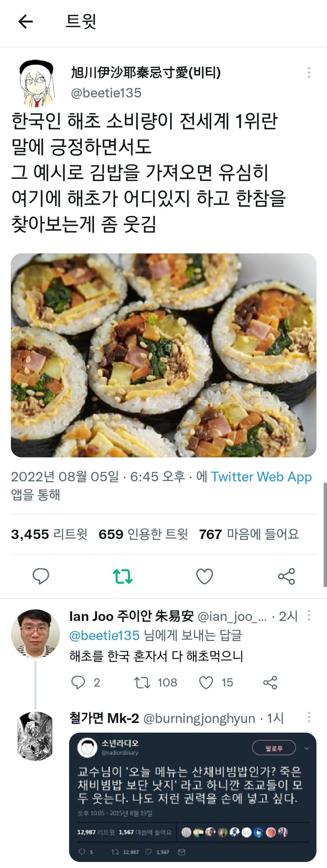Share the main tweet
Viewport: 327px width, 868px height.
(x=286, y=576)
